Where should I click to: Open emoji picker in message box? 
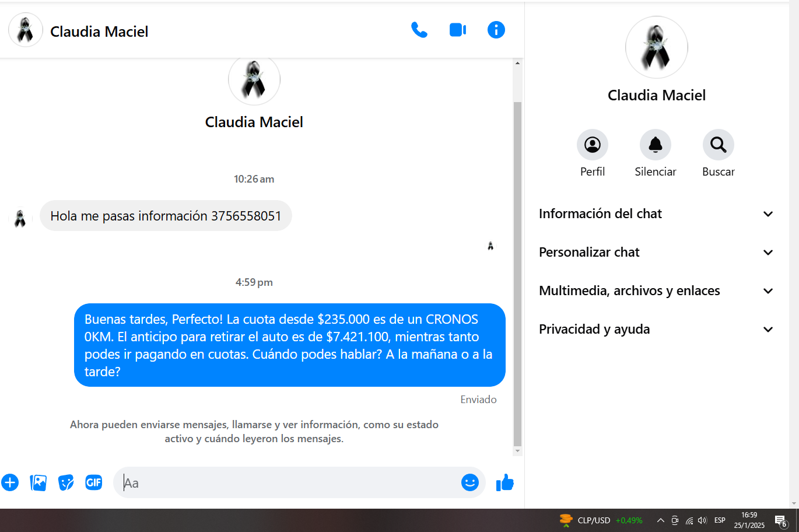click(x=470, y=482)
